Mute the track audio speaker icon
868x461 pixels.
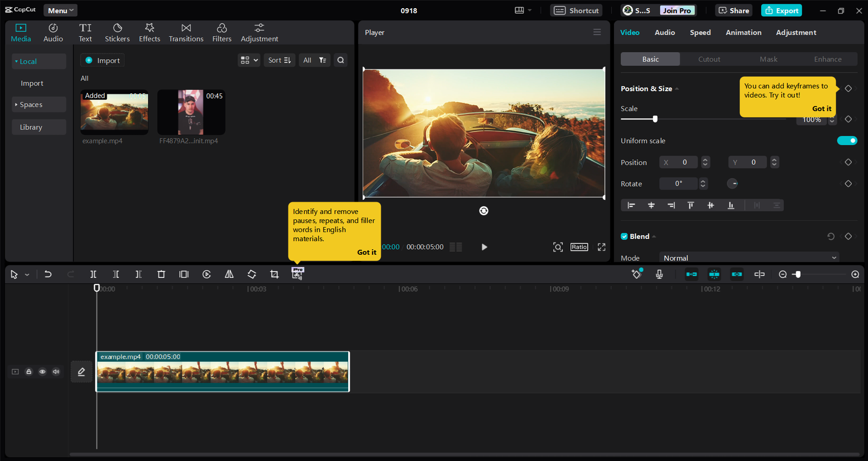56,372
